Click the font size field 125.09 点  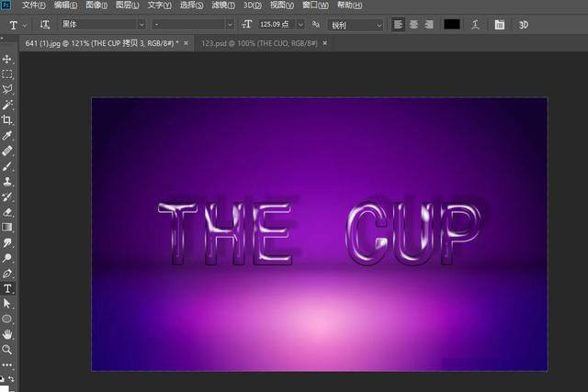point(277,25)
